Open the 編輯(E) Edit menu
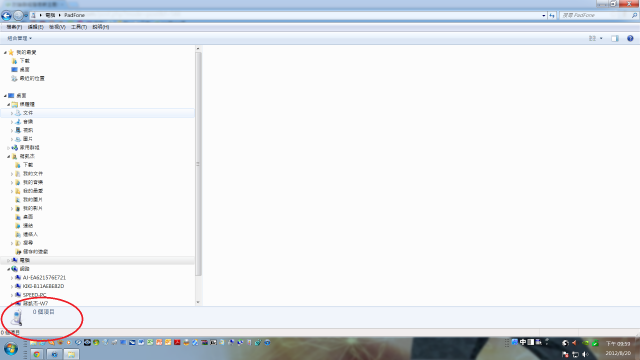Screen dimensions: 640x360 tap(36, 27)
